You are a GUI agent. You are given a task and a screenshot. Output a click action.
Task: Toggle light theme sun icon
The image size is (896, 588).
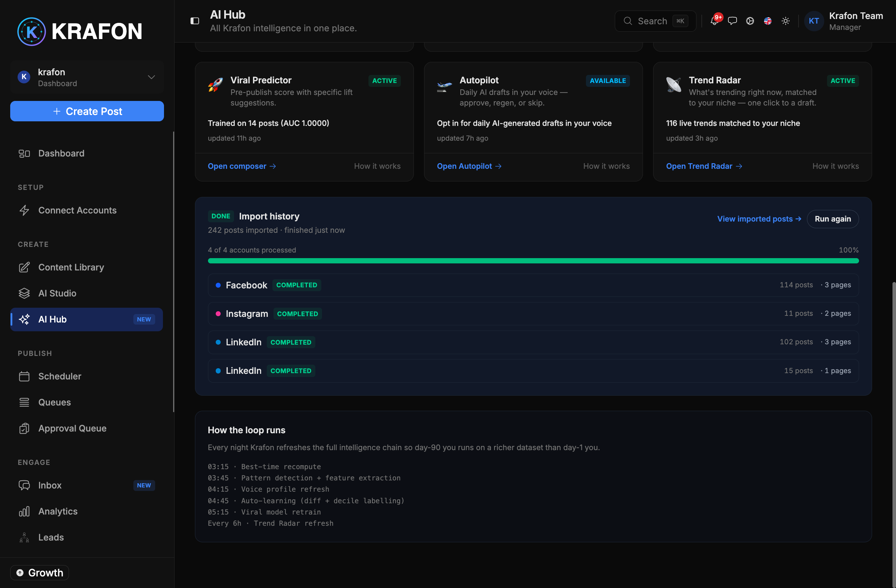(x=786, y=21)
